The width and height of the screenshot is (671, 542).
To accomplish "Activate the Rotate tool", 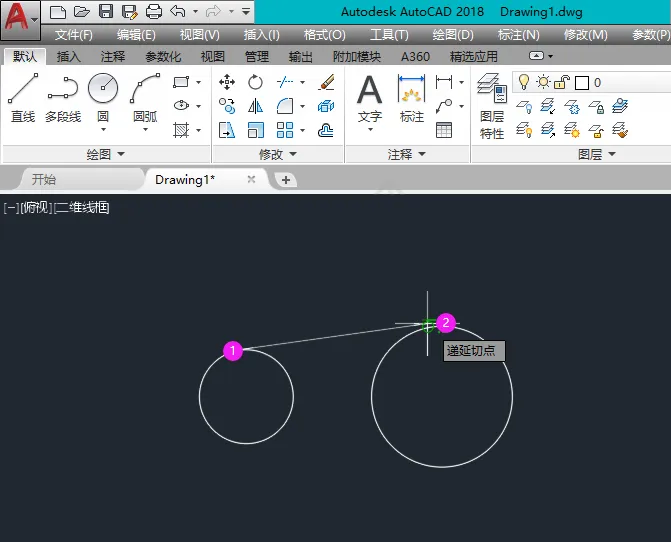I will pos(255,82).
